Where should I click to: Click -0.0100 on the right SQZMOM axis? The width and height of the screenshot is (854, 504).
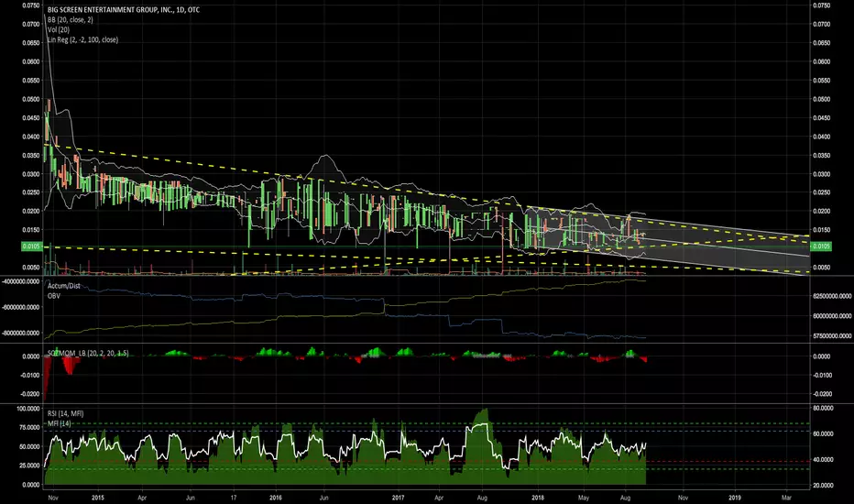point(821,375)
